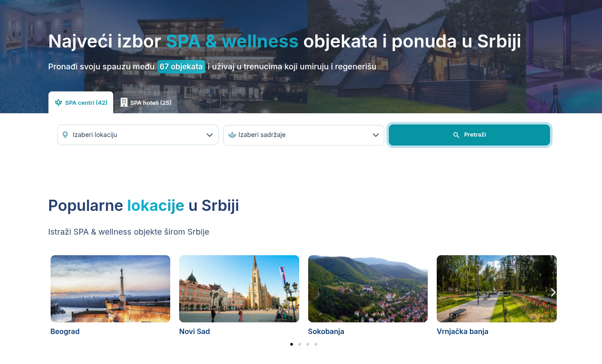
Task: Expand the Izaberi lokaciju dropdown arrow
Action: [x=210, y=135]
